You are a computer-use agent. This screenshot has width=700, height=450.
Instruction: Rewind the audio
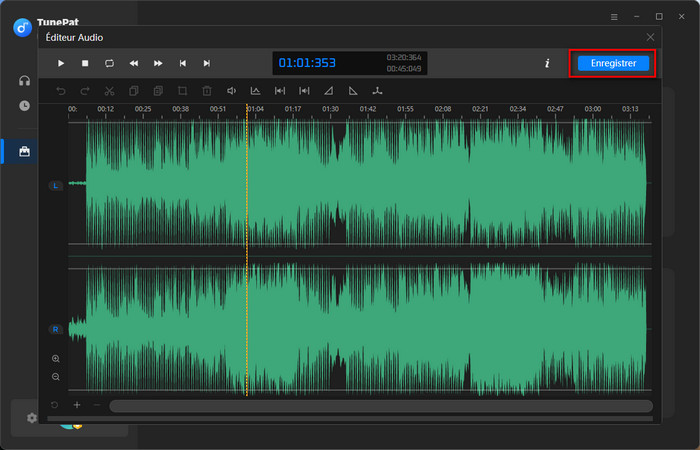(133, 63)
